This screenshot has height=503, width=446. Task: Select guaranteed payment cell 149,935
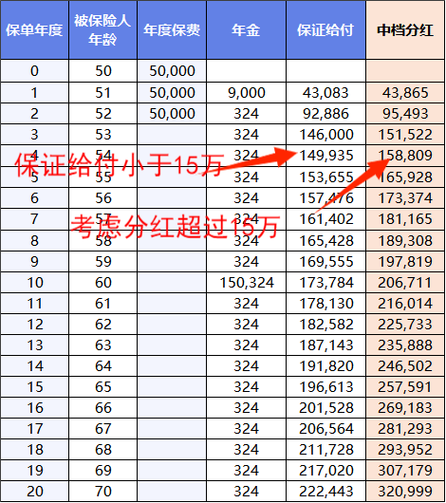coord(326,155)
